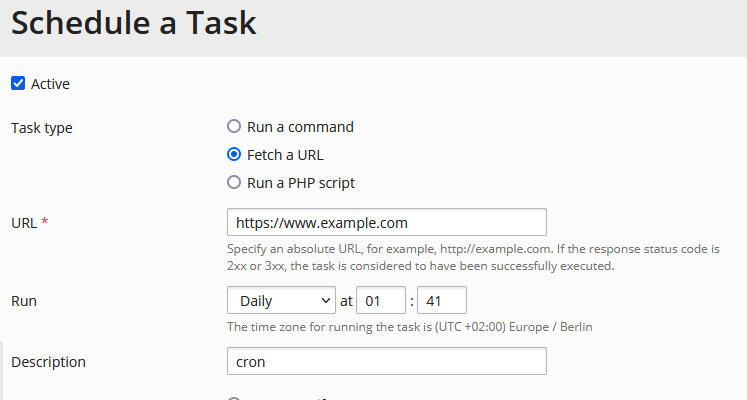747x400 pixels.
Task: Click the URL field label with asterisk
Action: 30,222
